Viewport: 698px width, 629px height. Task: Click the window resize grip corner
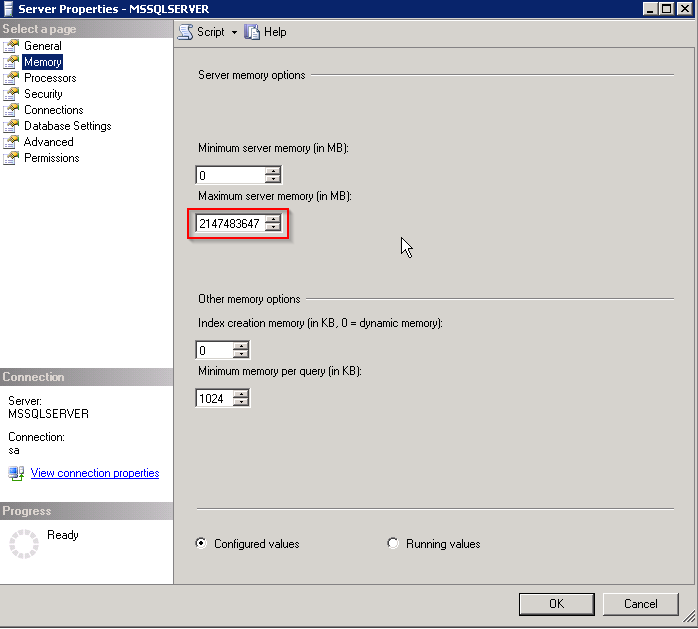click(x=689, y=617)
